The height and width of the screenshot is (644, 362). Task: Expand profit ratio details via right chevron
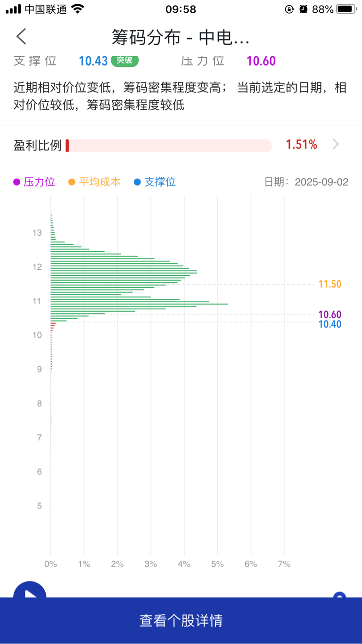pyautogui.click(x=336, y=144)
